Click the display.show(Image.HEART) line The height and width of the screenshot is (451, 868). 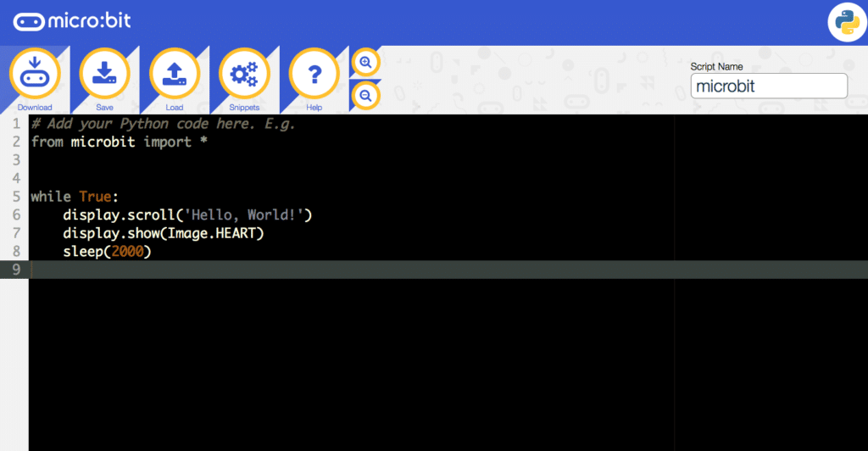coord(164,233)
